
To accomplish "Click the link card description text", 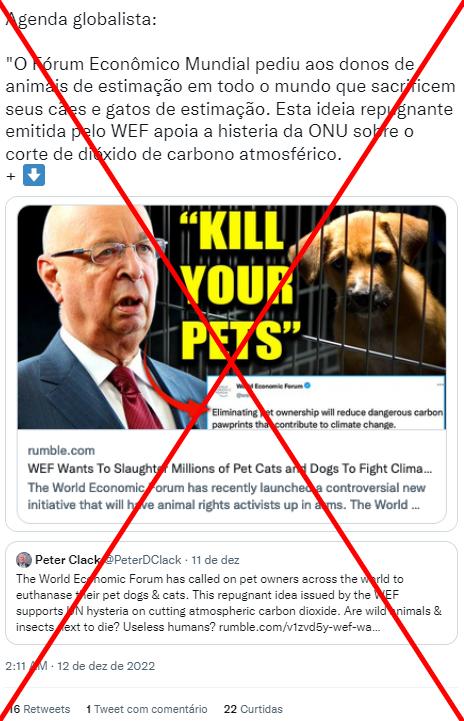I will 226,496.
